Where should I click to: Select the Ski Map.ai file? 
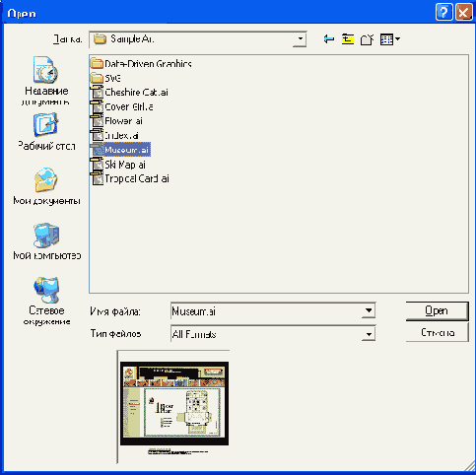tap(118, 165)
